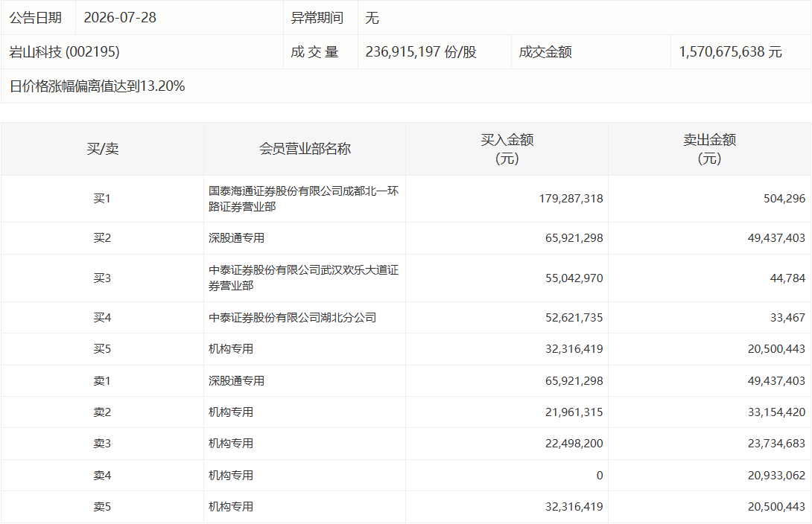Click 深股通专用 in the 卖1 row
This screenshot has height=524, width=812.
(236, 381)
